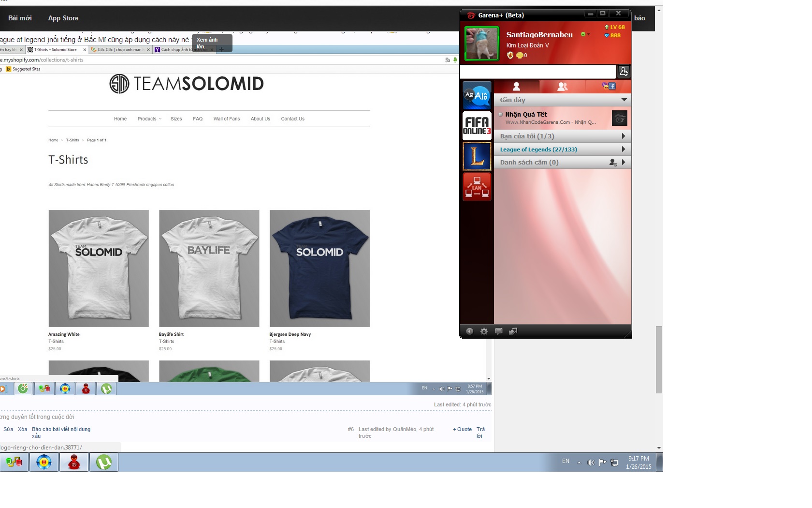Switch to the single-person contacts tab
The height and width of the screenshot is (508, 812).
pos(516,87)
